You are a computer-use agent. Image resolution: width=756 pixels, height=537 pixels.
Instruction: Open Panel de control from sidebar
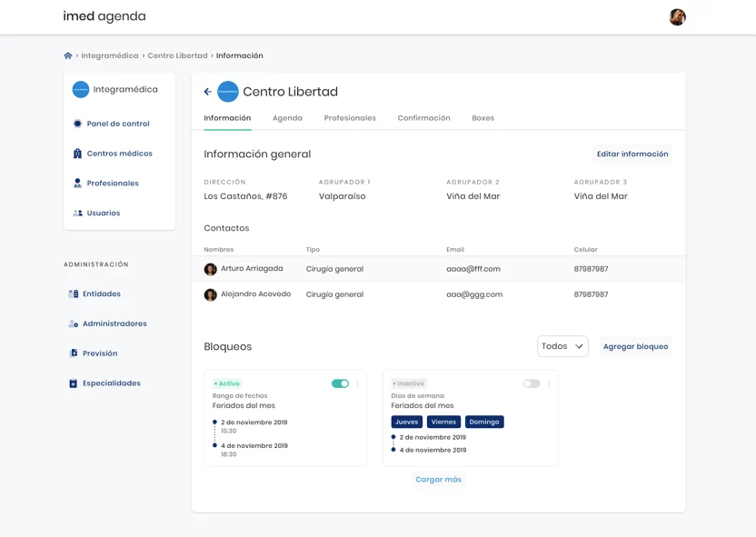tap(118, 124)
